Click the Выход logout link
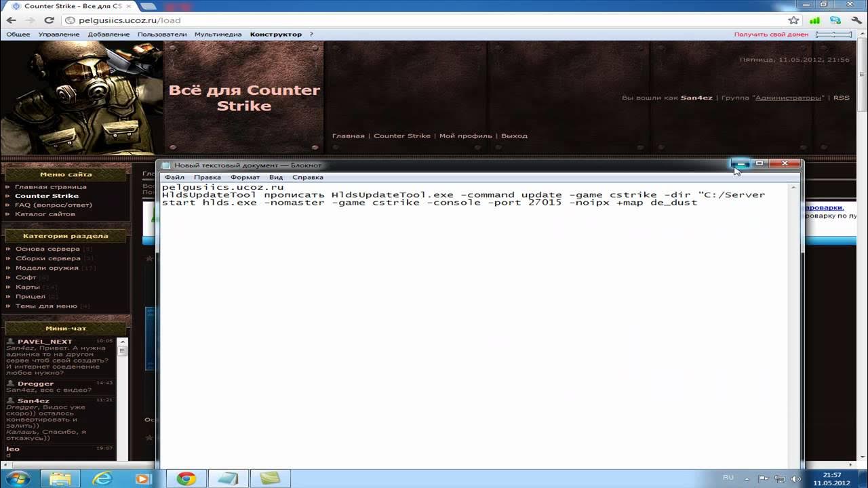This screenshot has height=488, width=868. point(514,136)
